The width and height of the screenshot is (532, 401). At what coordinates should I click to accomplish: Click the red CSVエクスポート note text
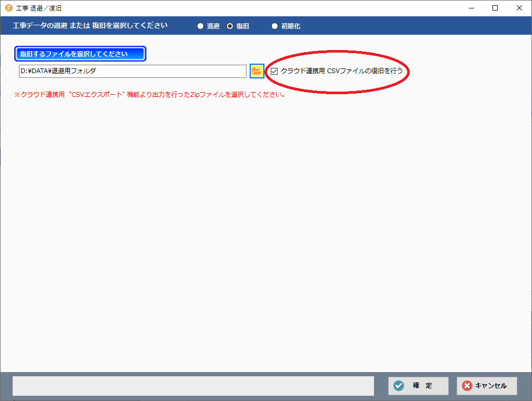click(x=150, y=95)
